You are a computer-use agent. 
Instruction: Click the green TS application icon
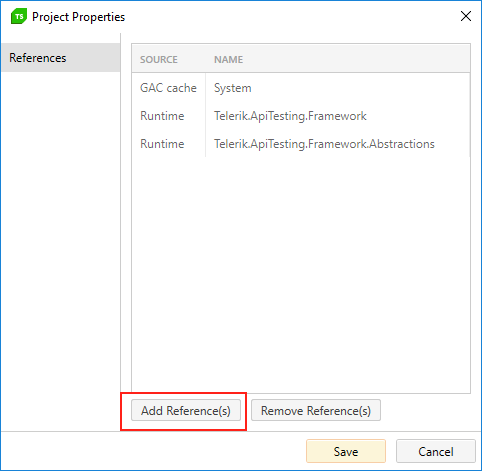pyautogui.click(x=19, y=17)
